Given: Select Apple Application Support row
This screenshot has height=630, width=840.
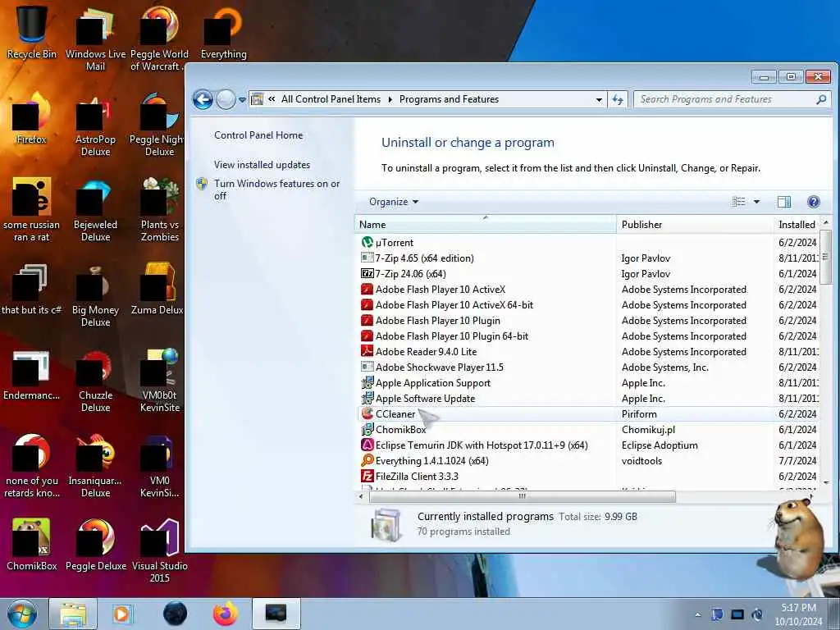Looking at the screenshot, I should tap(587, 382).
